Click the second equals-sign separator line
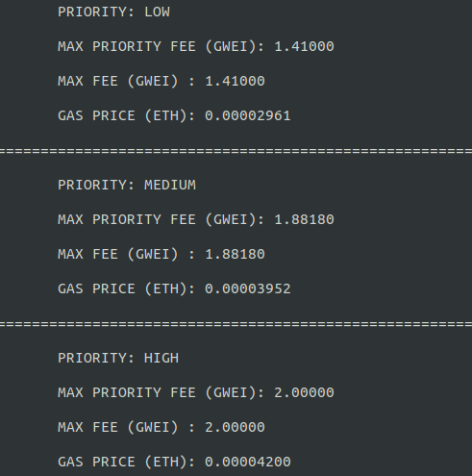Image resolution: width=472 pixels, height=476 pixels. click(236, 324)
